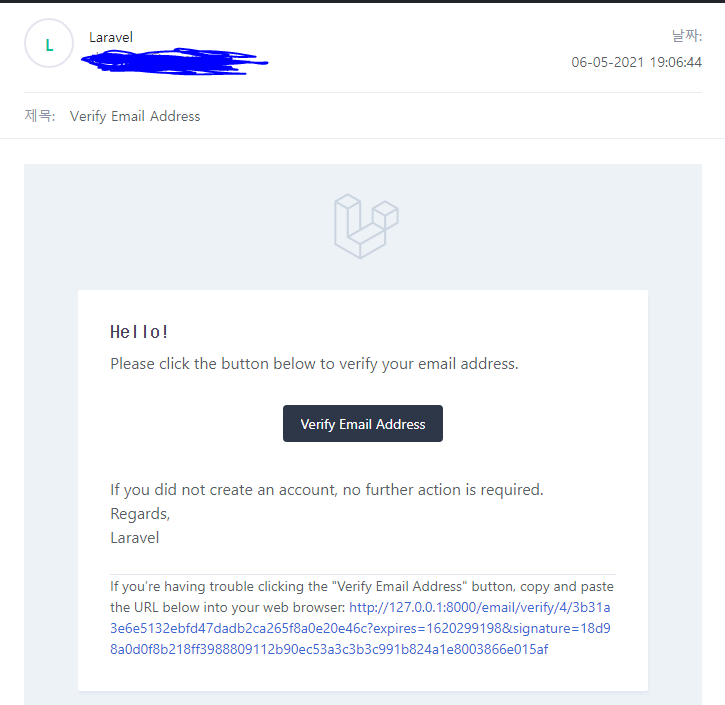Click the Laravel cube logo in the email body
The image size is (725, 705).
coord(366,226)
